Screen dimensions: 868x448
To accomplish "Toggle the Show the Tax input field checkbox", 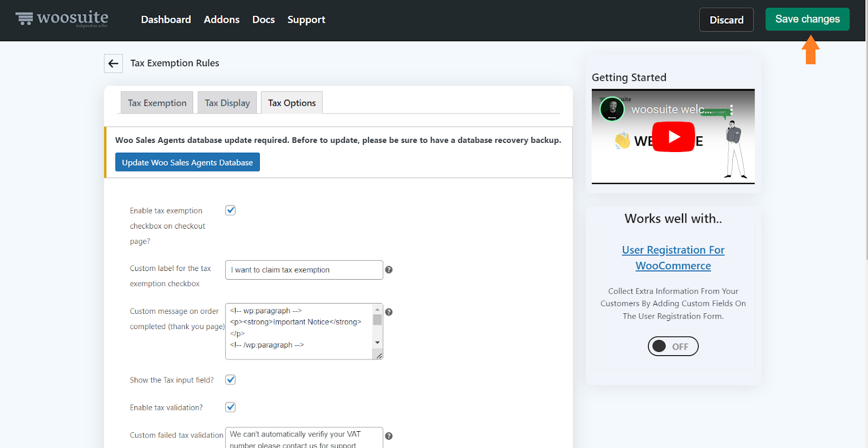I will click(x=231, y=380).
